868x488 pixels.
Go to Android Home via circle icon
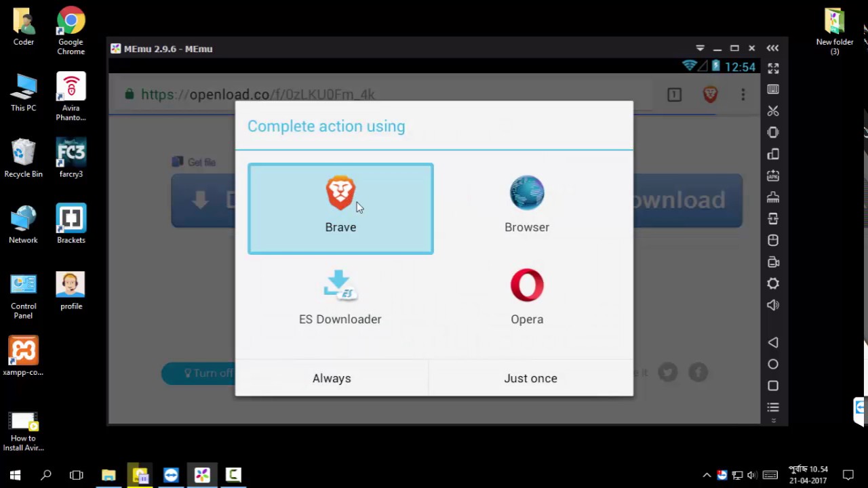(x=773, y=365)
